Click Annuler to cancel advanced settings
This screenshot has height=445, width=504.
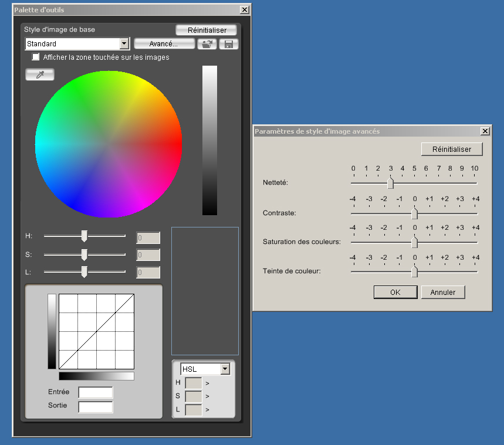point(443,292)
